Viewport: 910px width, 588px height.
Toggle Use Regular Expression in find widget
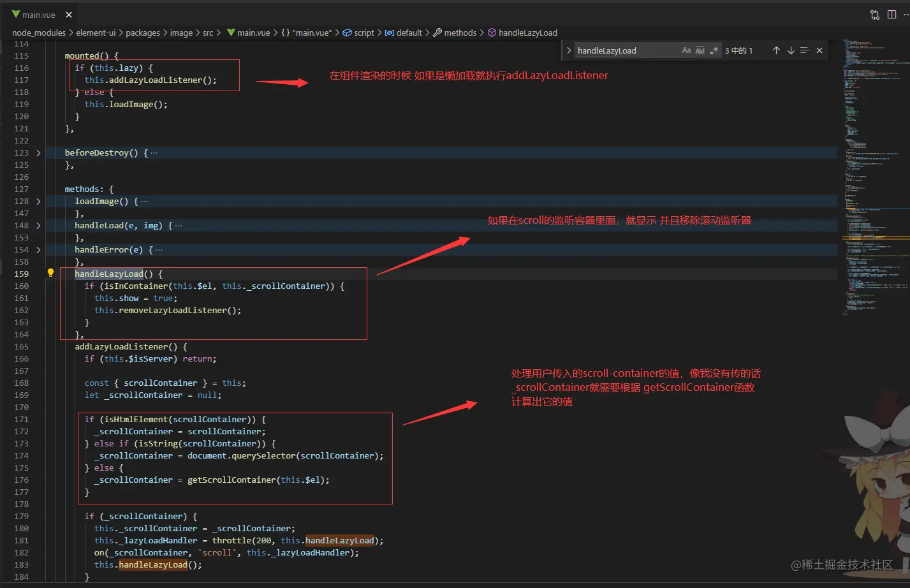(x=714, y=50)
